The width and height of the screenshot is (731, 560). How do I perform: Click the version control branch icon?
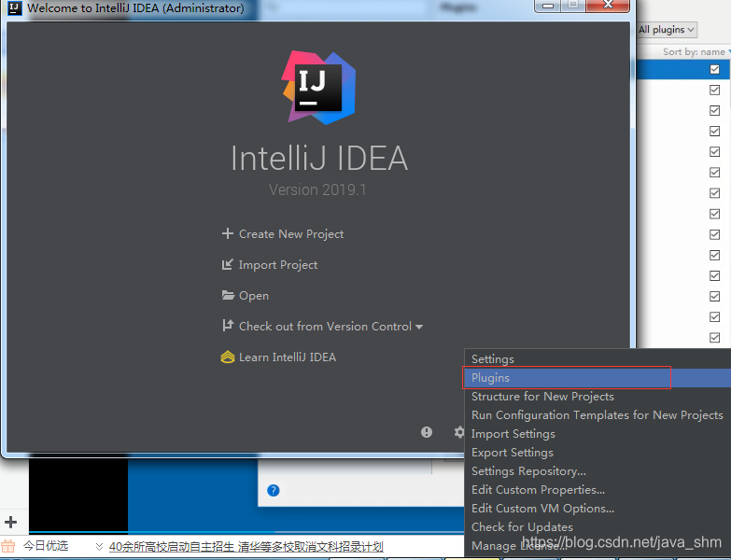point(228,326)
